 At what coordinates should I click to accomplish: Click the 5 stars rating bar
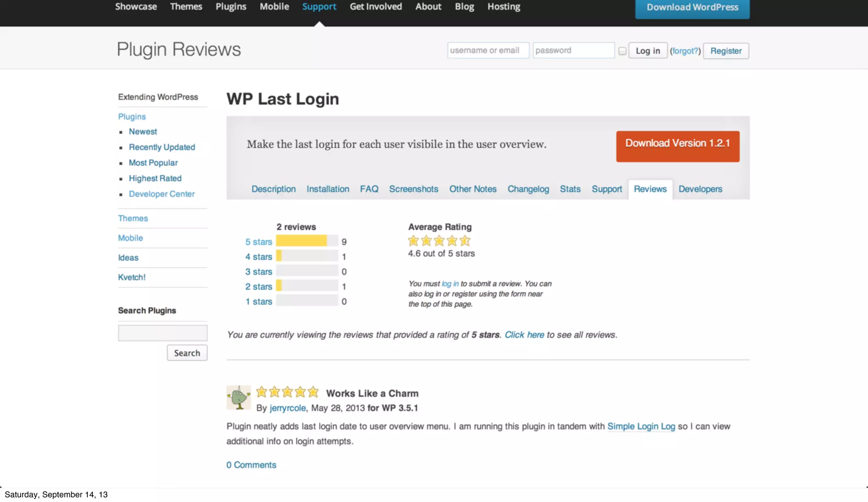(307, 241)
